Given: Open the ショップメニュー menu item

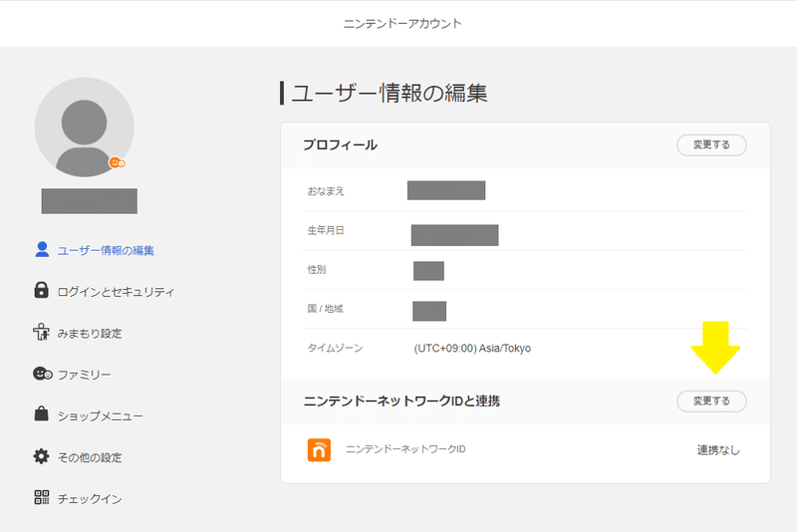Looking at the screenshot, I should [x=101, y=416].
